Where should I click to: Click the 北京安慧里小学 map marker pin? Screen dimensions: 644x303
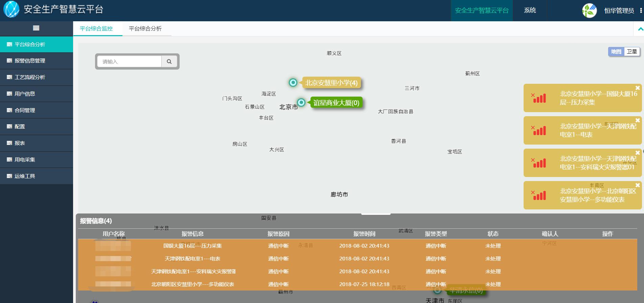pyautogui.click(x=293, y=83)
